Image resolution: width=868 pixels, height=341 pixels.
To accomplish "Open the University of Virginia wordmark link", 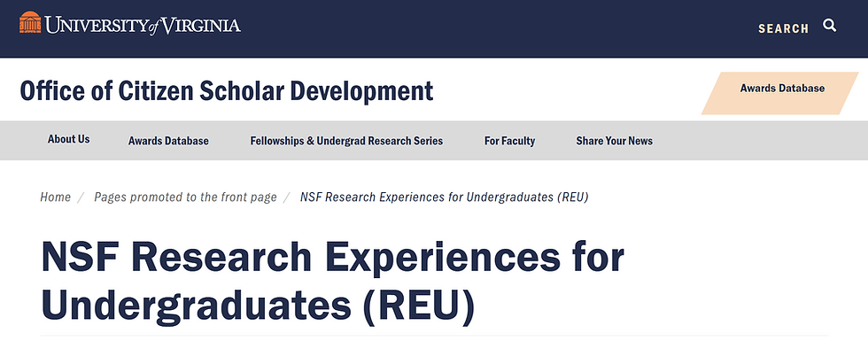I will (143, 25).
